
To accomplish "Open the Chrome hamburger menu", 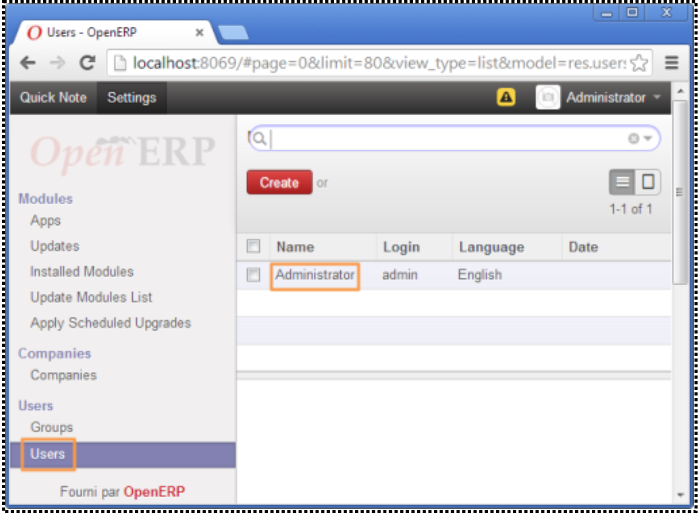I will pyautogui.click(x=671, y=63).
